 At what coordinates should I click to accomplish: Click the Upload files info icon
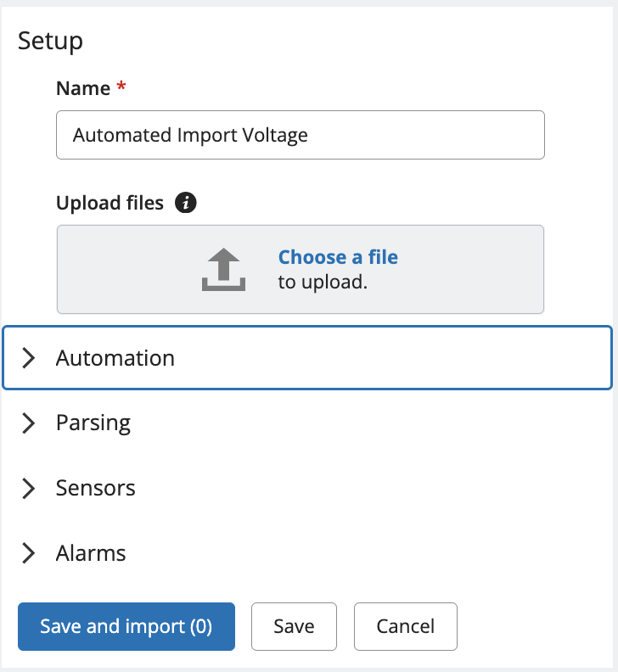coord(186,203)
